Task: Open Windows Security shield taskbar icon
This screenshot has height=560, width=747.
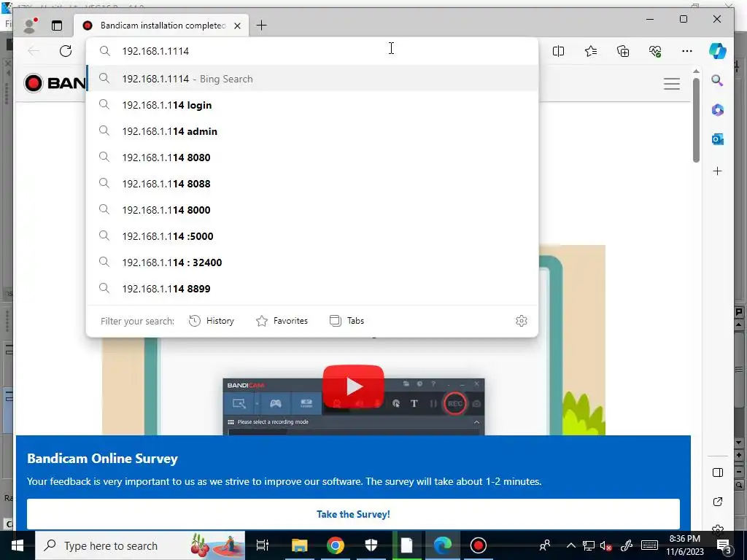Action: (371, 545)
